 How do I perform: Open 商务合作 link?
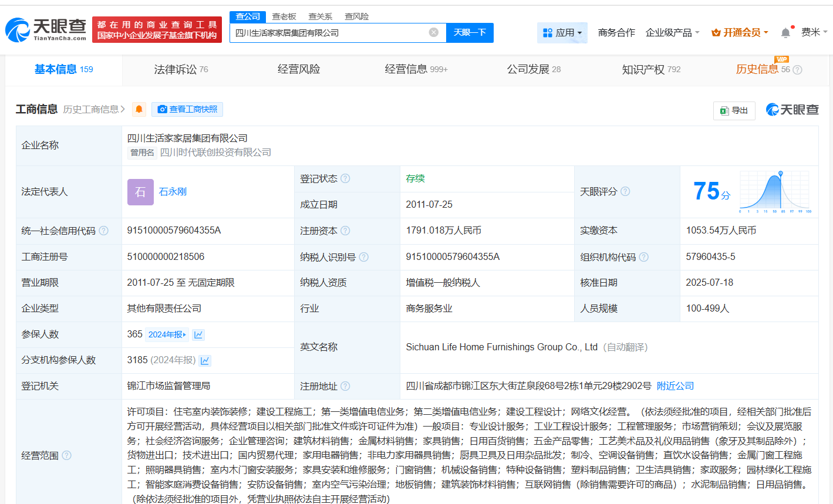tap(616, 32)
